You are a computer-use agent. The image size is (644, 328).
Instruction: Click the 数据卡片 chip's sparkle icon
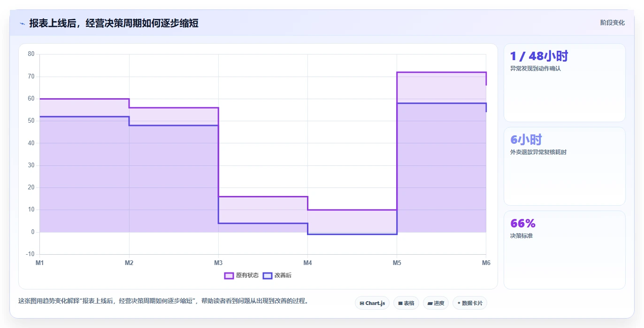point(459,303)
